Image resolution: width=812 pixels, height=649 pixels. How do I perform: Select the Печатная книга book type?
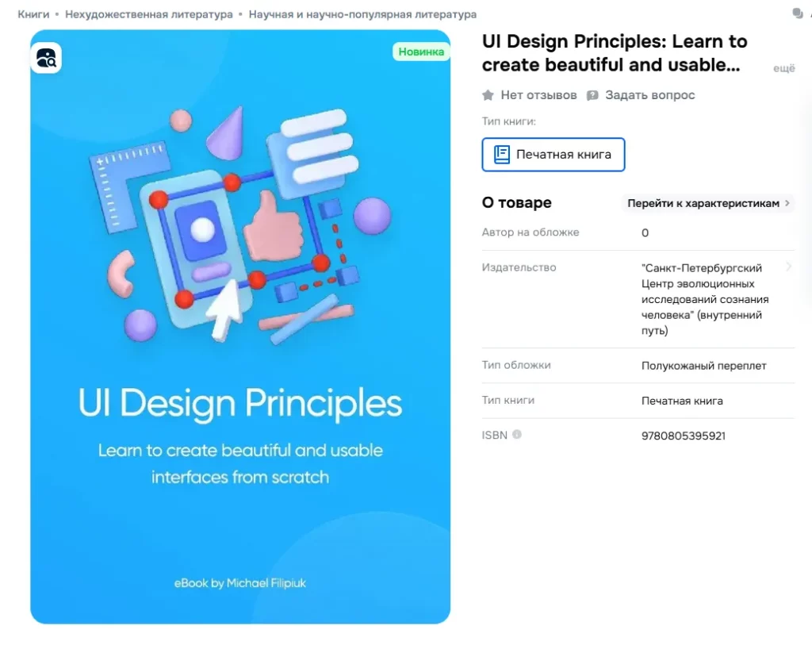point(553,155)
